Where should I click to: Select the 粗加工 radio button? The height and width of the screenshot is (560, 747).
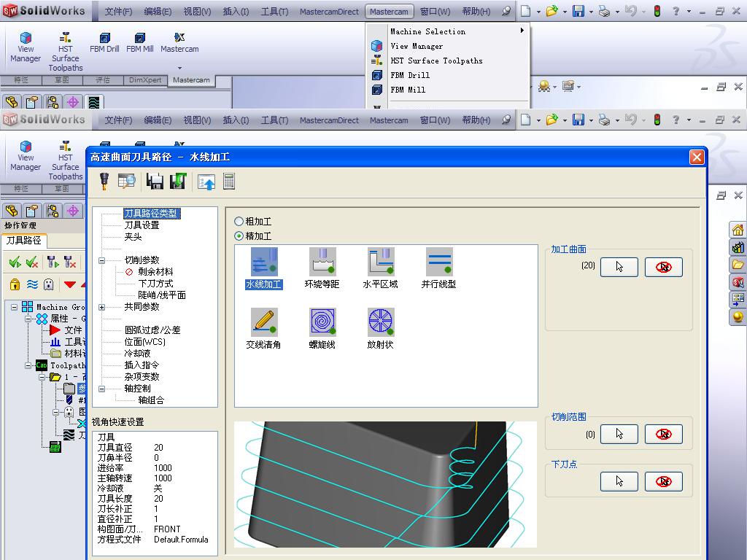pos(239,222)
